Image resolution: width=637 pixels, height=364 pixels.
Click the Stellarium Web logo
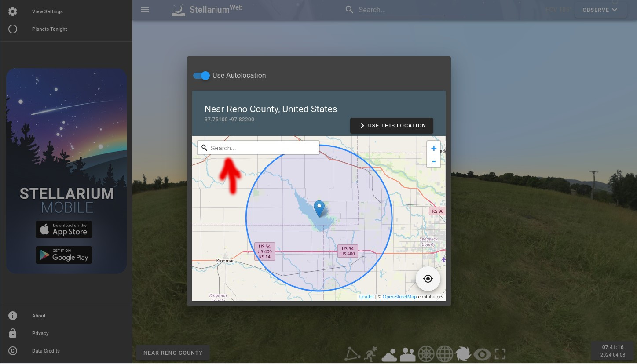click(207, 10)
